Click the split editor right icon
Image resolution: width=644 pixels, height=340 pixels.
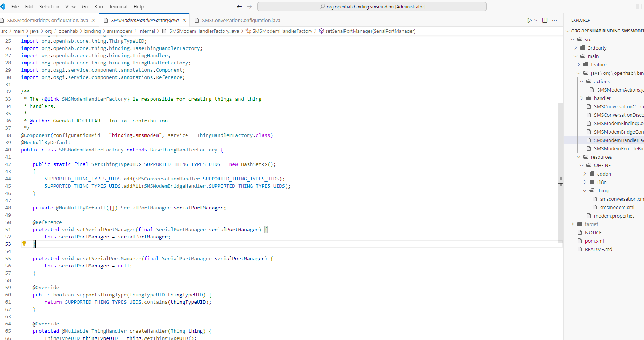[x=545, y=20]
